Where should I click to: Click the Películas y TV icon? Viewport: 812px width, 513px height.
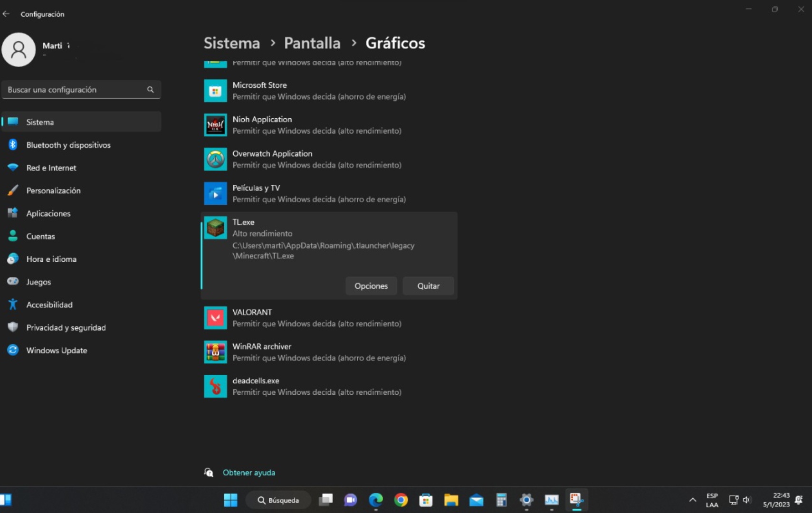tap(215, 193)
